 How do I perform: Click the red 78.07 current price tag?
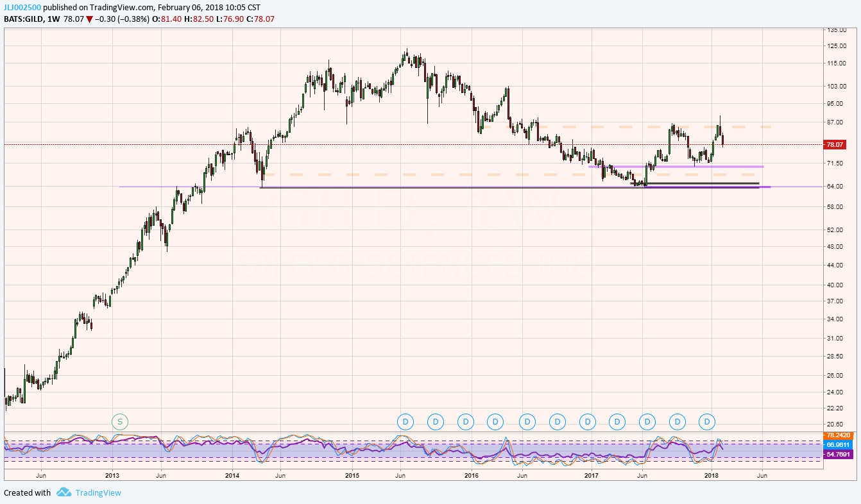pos(836,144)
